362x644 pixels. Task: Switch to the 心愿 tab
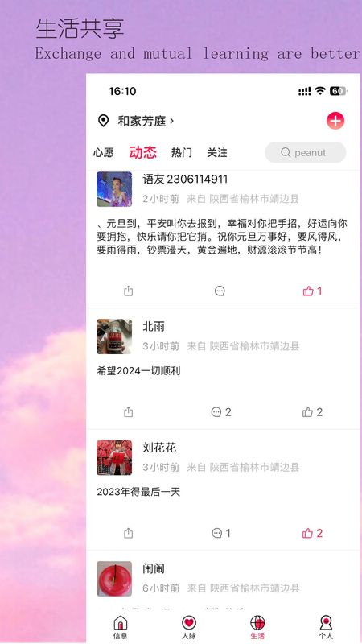[x=104, y=153]
